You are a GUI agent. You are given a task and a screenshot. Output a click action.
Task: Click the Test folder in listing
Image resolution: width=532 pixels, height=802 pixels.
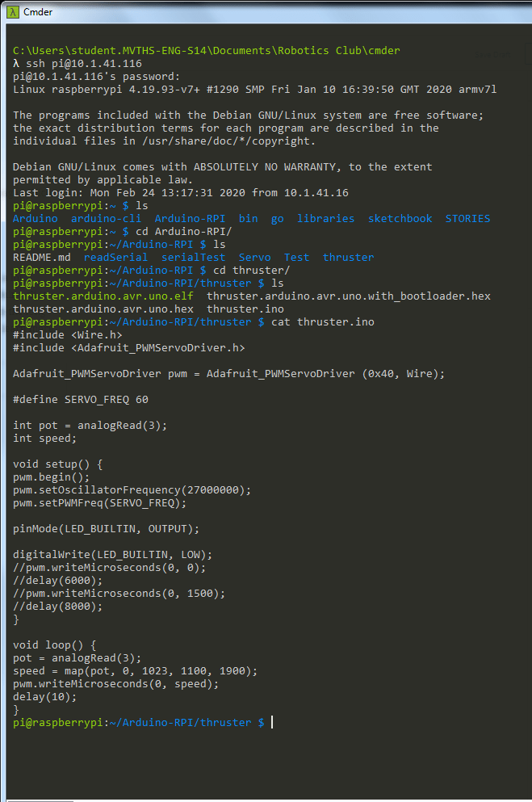pyautogui.click(x=296, y=257)
